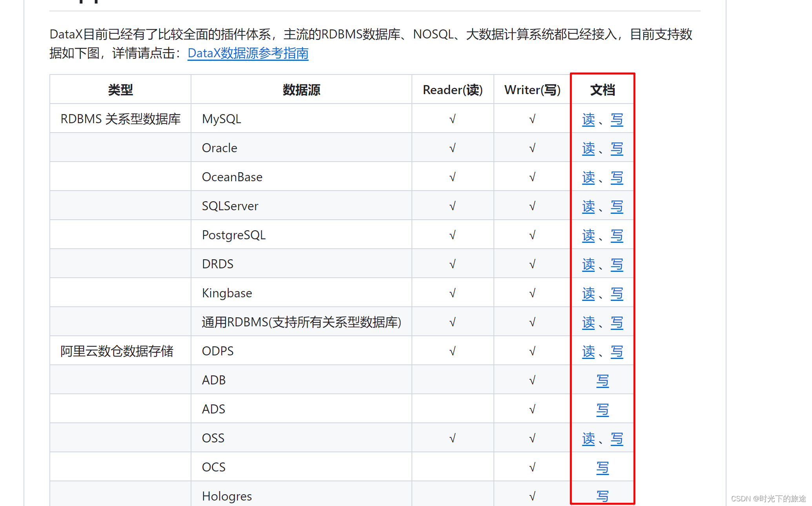Open the PostgreSQL 读 documentation link
The width and height of the screenshot is (812, 506).
588,235
